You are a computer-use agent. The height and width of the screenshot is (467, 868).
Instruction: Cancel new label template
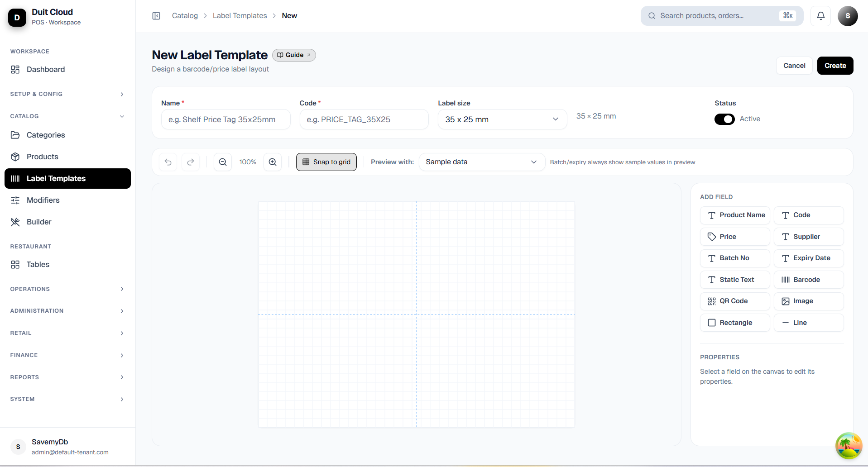pyautogui.click(x=794, y=66)
